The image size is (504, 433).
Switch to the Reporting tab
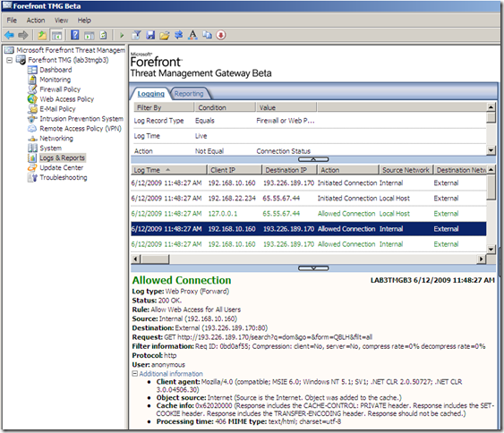[x=189, y=93]
